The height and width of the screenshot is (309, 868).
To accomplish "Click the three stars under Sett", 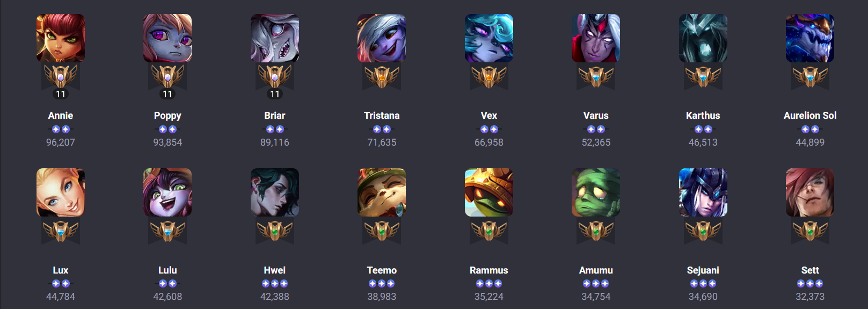I will click(810, 283).
